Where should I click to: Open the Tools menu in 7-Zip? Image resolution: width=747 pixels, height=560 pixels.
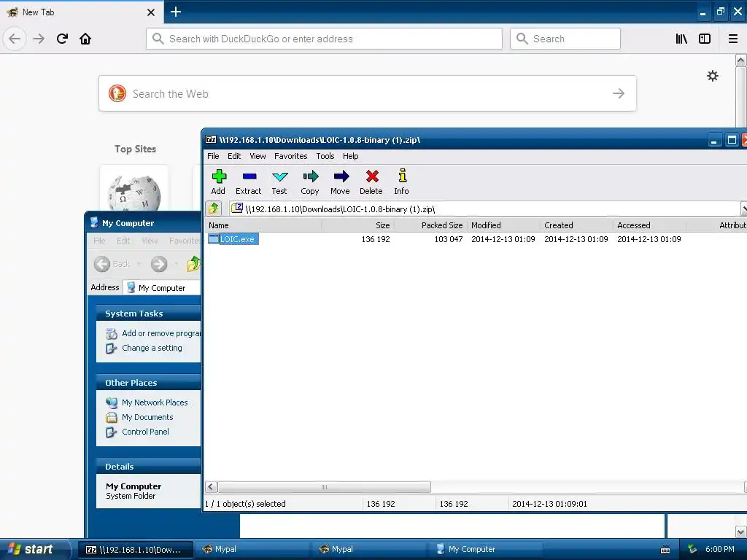pos(325,156)
